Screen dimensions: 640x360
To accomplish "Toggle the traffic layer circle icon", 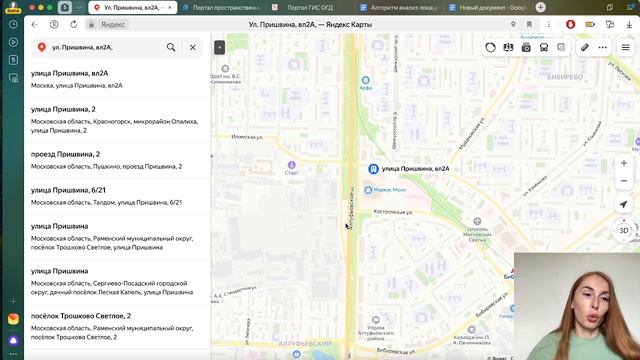I will click(x=490, y=47).
